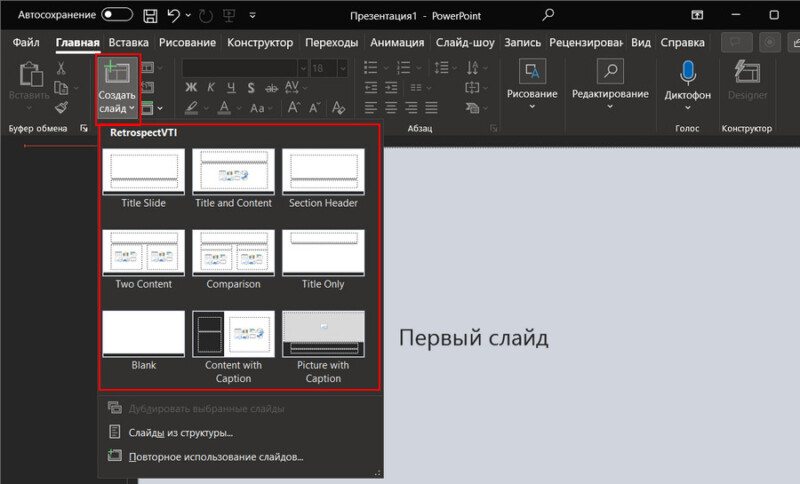Switch to the Рисование tab

187,42
